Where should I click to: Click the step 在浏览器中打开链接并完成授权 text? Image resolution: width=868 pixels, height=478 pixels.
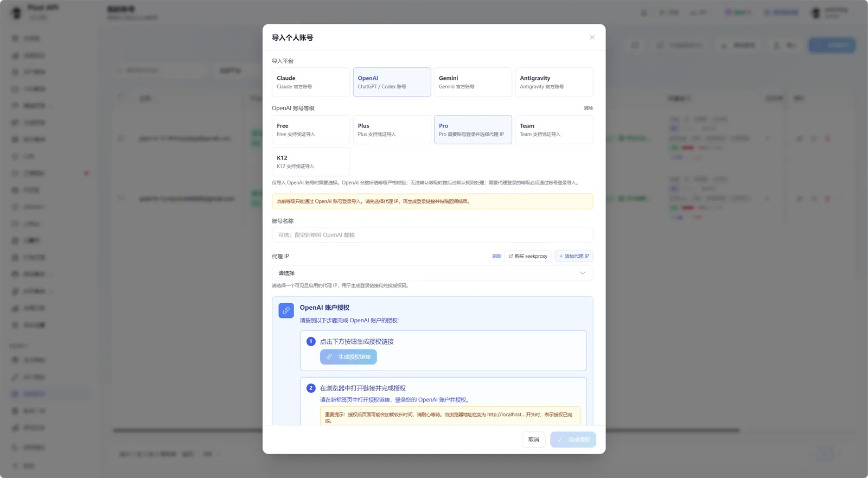pos(363,388)
